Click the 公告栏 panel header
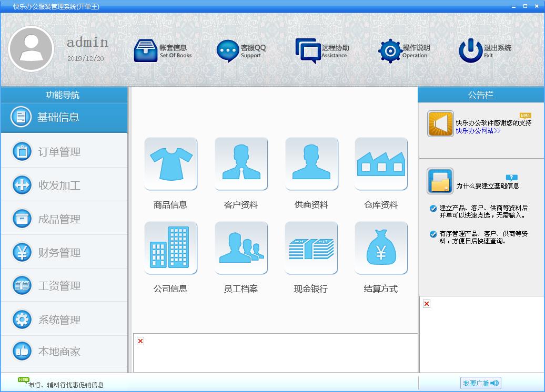This screenshot has height=392, width=545. coord(481,95)
